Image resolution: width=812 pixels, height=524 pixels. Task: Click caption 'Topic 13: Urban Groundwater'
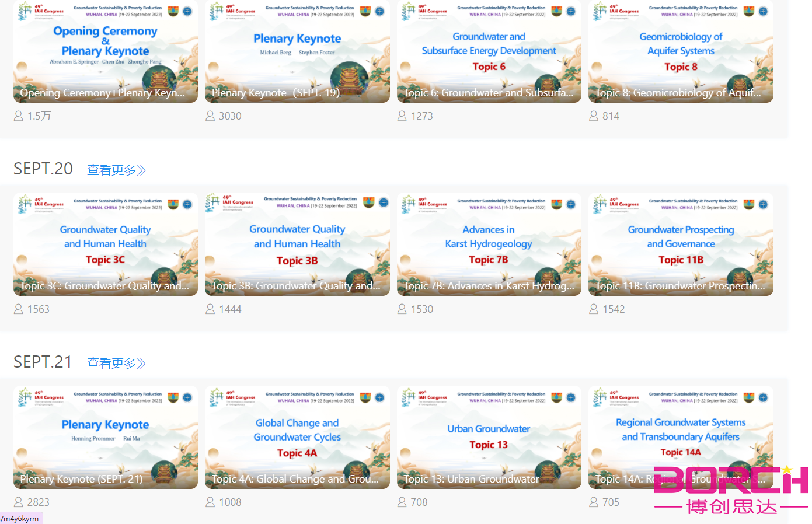(471, 479)
